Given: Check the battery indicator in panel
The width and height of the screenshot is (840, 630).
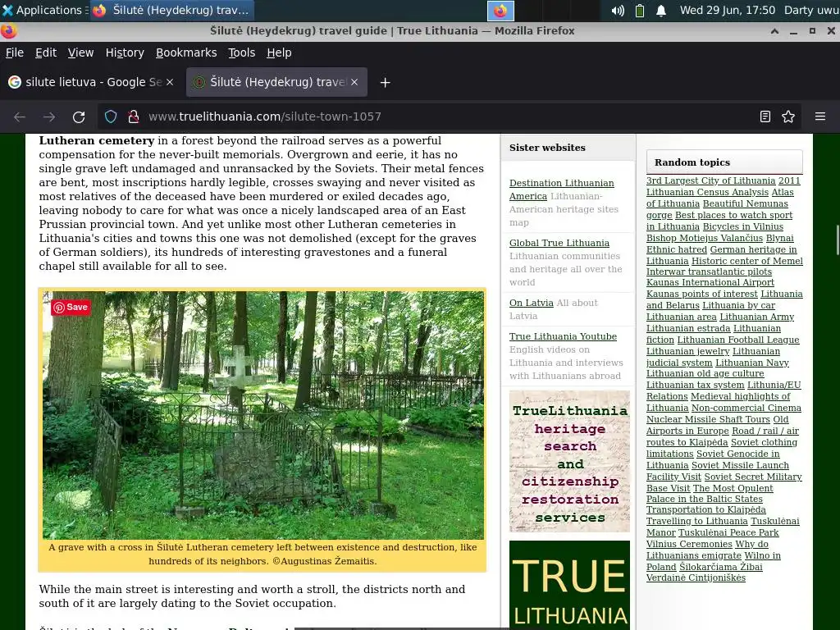Looking at the screenshot, I should pos(640,11).
